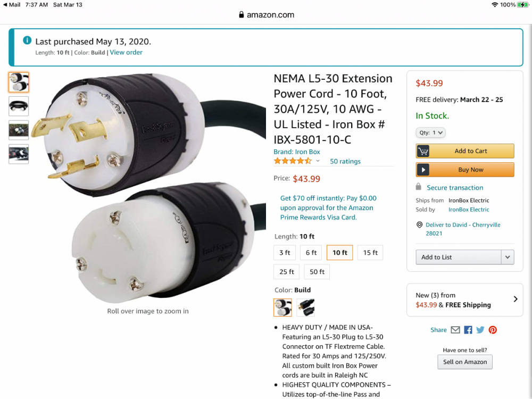Share product on Pinterest icon
The width and height of the screenshot is (532, 399).
pos(493,330)
